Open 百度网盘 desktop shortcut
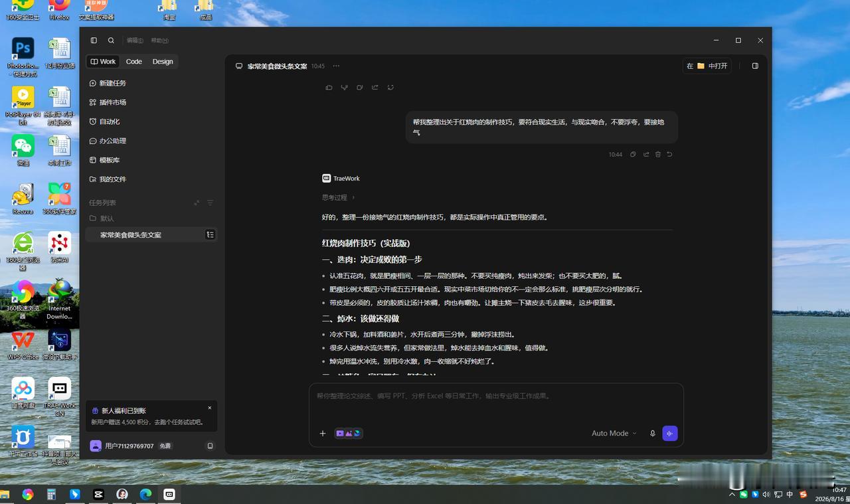 23,393
